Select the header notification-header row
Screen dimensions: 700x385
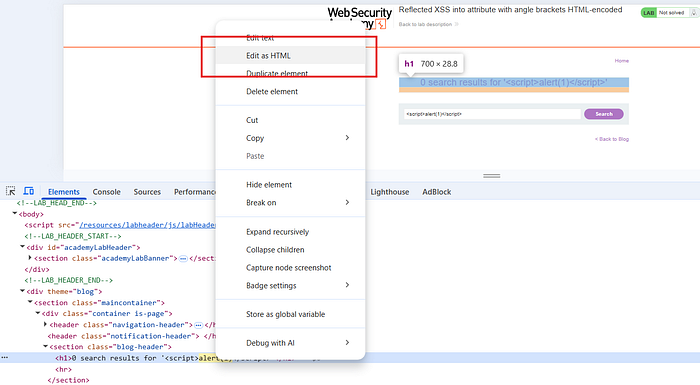point(132,336)
